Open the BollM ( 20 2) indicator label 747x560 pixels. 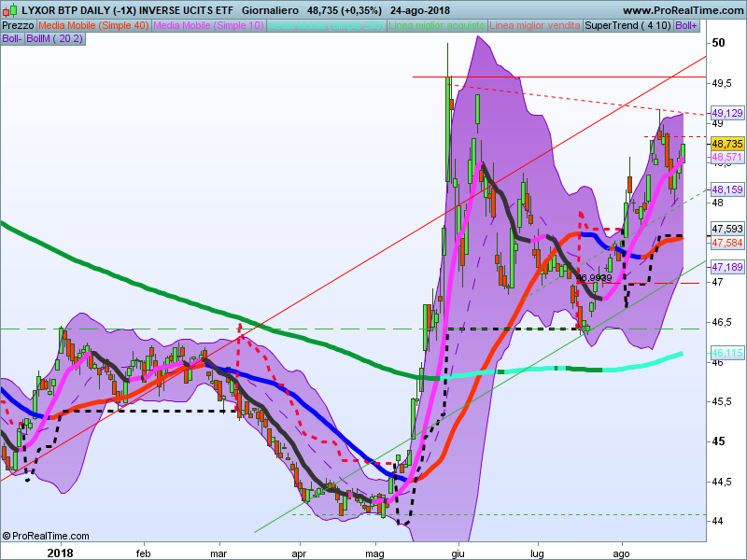55,38
